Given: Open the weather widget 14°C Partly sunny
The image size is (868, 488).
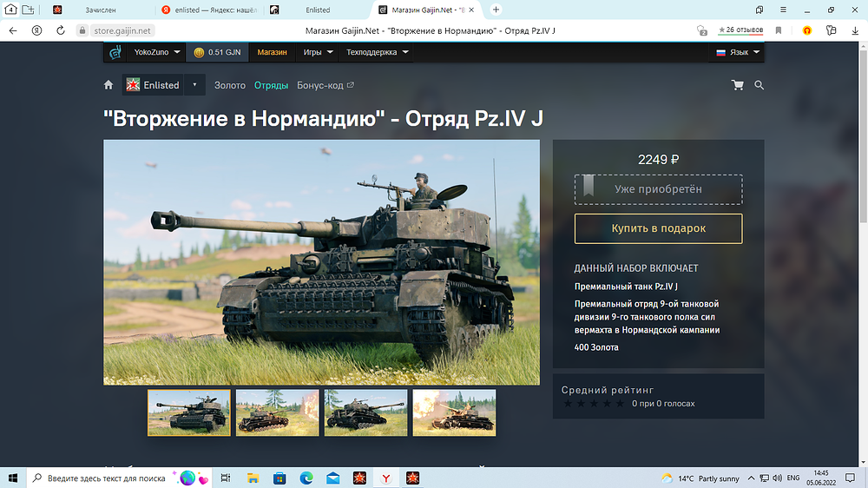Looking at the screenshot, I should coord(700,478).
